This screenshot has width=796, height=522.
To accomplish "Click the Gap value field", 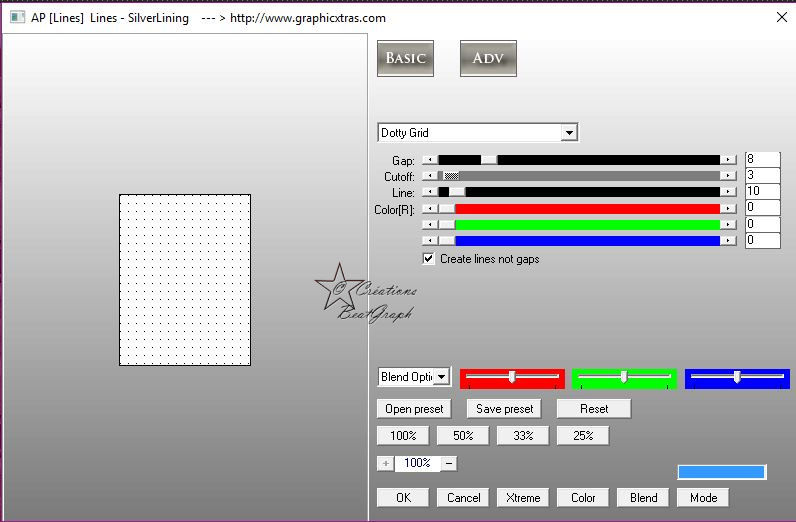I will point(762,159).
